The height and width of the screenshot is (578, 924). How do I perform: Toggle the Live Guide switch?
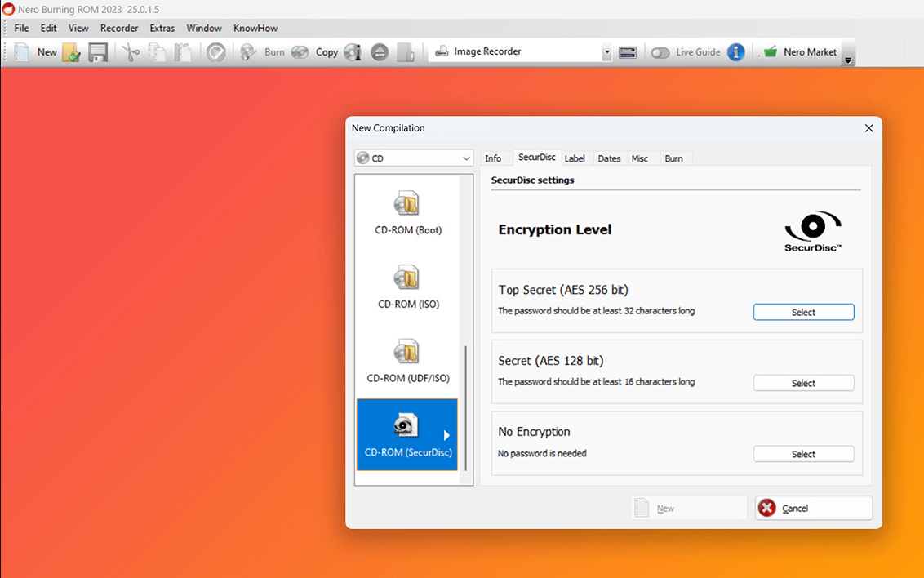pos(660,52)
